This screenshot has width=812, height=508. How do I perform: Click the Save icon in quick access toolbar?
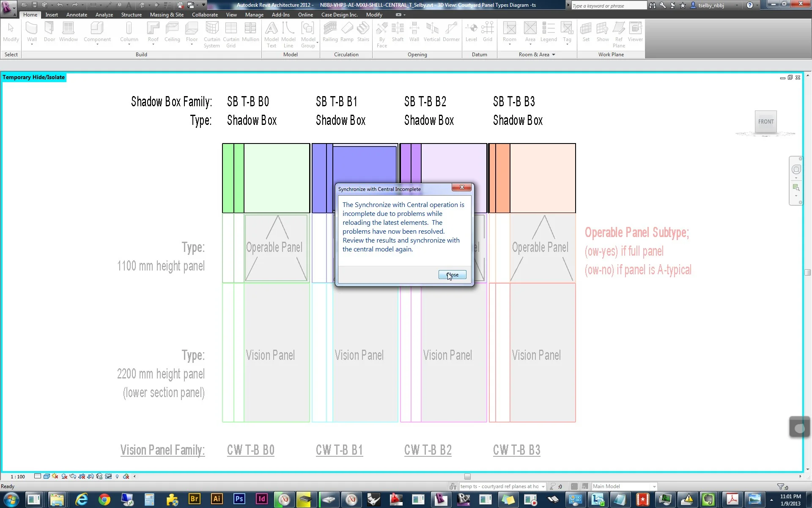click(35, 5)
